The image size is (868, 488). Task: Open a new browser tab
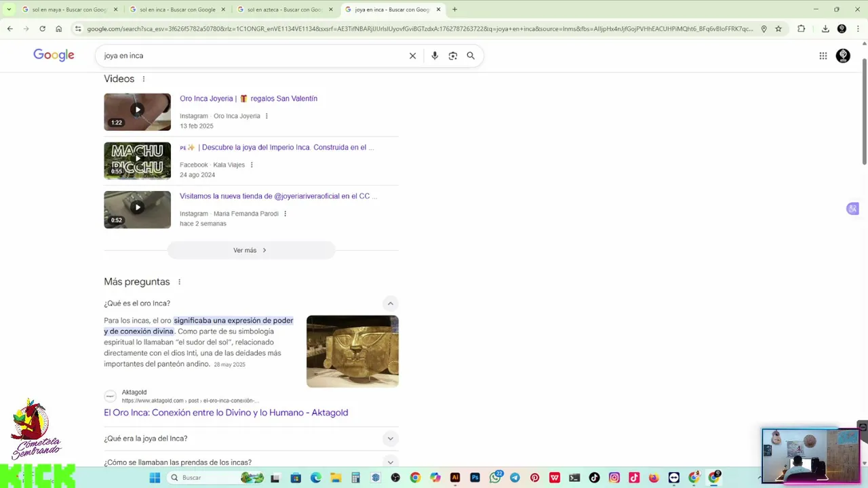[454, 9]
